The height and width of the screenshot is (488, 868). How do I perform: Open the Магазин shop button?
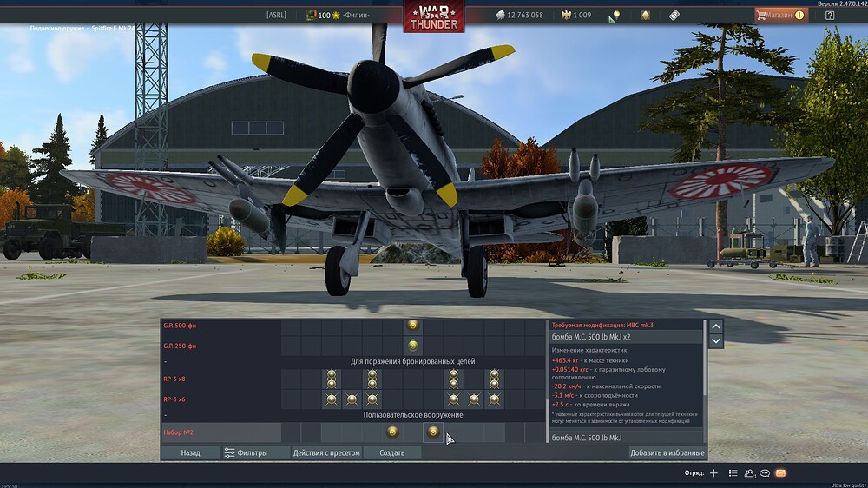(x=780, y=15)
